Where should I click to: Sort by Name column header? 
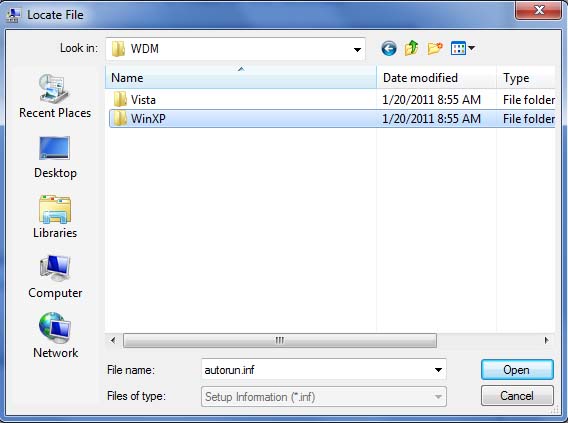click(x=241, y=78)
